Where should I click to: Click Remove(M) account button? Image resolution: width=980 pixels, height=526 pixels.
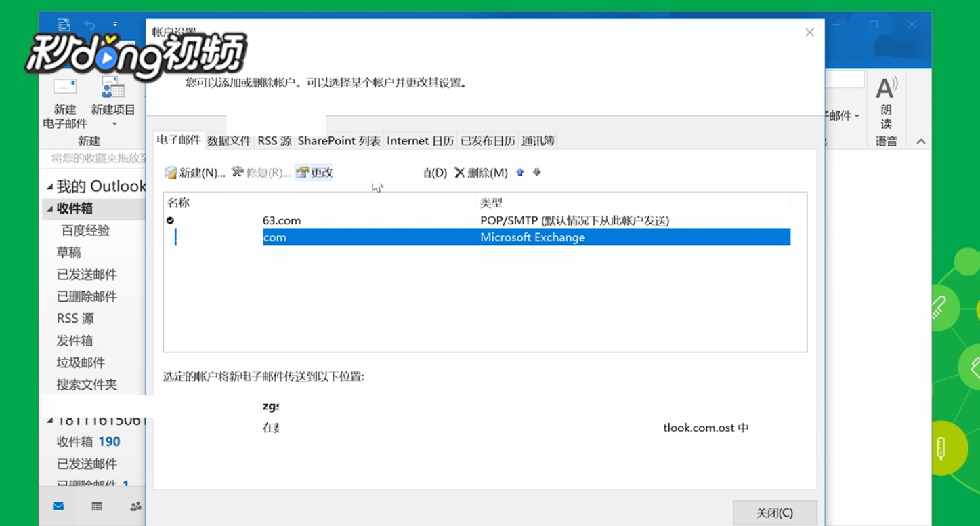point(481,173)
